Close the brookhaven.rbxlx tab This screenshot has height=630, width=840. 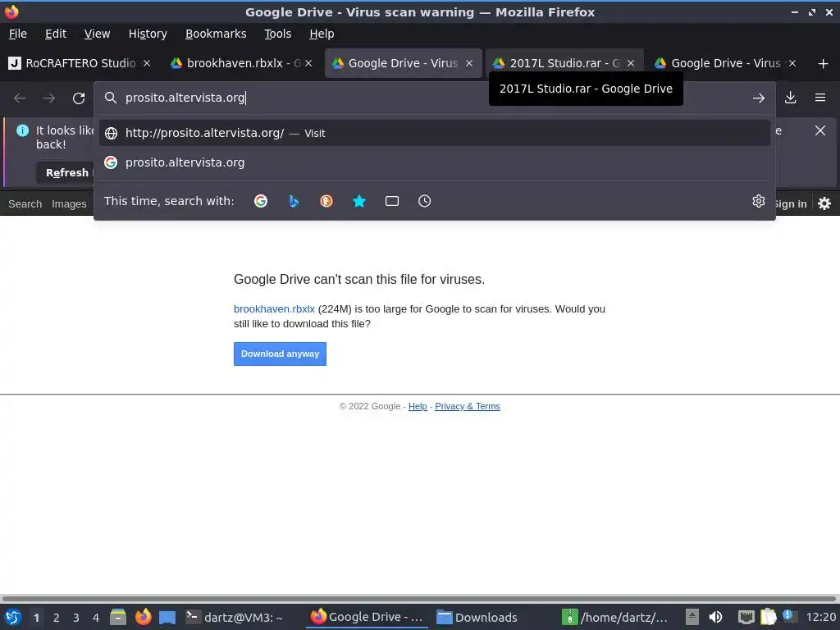tap(308, 63)
